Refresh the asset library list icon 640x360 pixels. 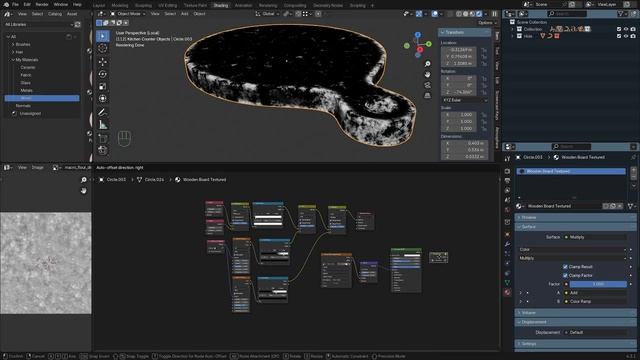pos(78,24)
